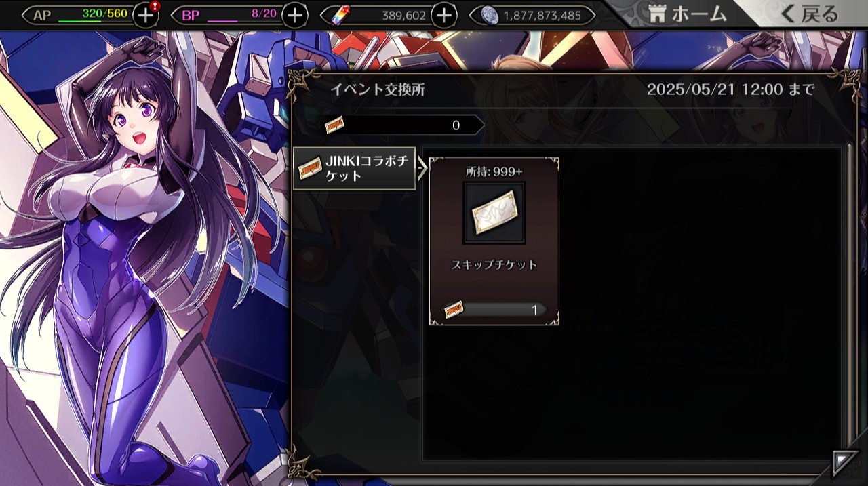Tap the plus icon beside BP gauge
This screenshot has height=486, width=868.
pyautogui.click(x=294, y=14)
